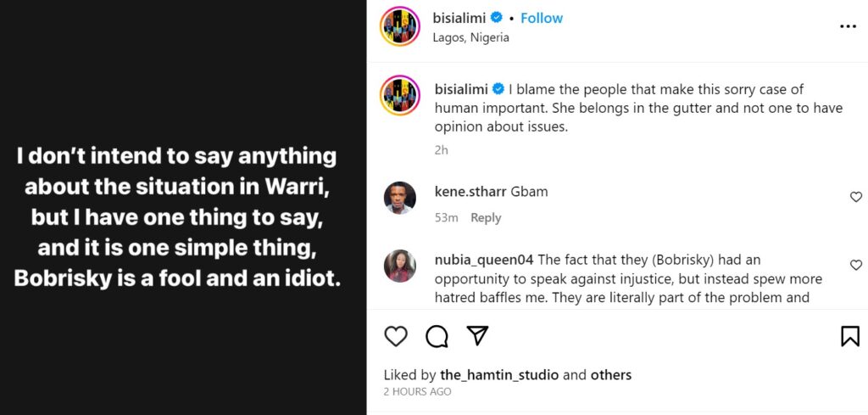Like nubia_queen04's comment
This screenshot has width=868, height=415.
point(855,266)
